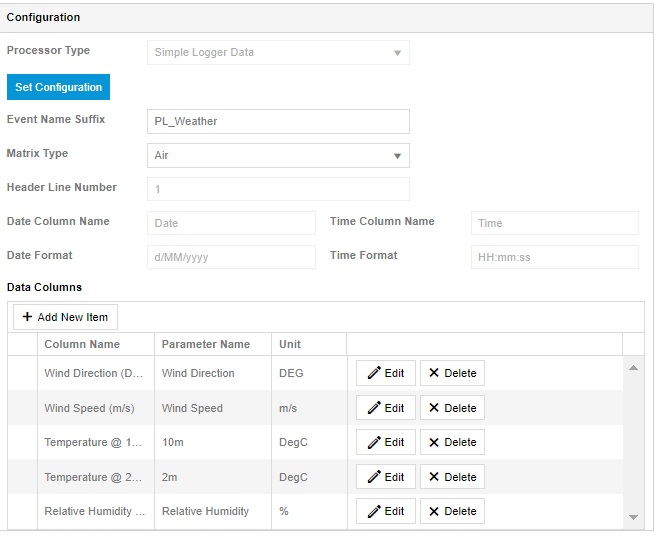This screenshot has height=541, width=665.
Task: Expand the Matrix Type dropdown arrow
Action: 397,156
